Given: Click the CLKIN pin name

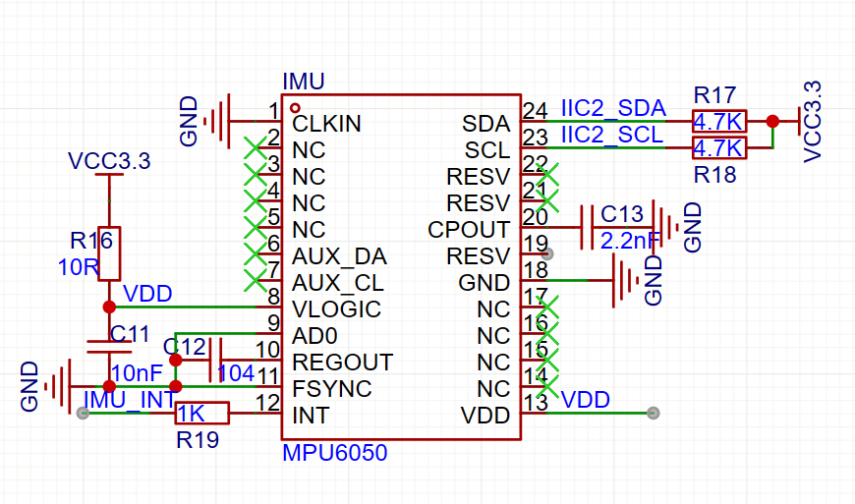Looking at the screenshot, I should [326, 124].
